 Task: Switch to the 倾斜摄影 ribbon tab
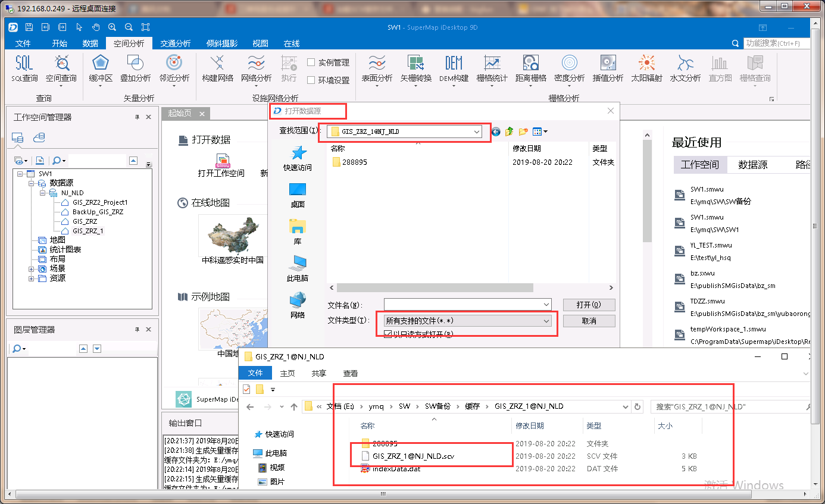click(x=222, y=43)
